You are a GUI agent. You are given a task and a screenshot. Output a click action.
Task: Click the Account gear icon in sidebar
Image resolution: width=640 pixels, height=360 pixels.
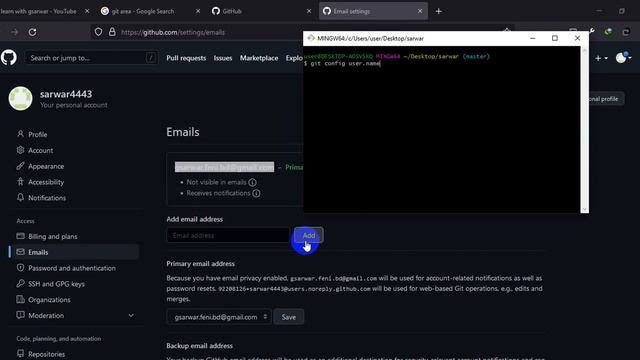(x=20, y=150)
